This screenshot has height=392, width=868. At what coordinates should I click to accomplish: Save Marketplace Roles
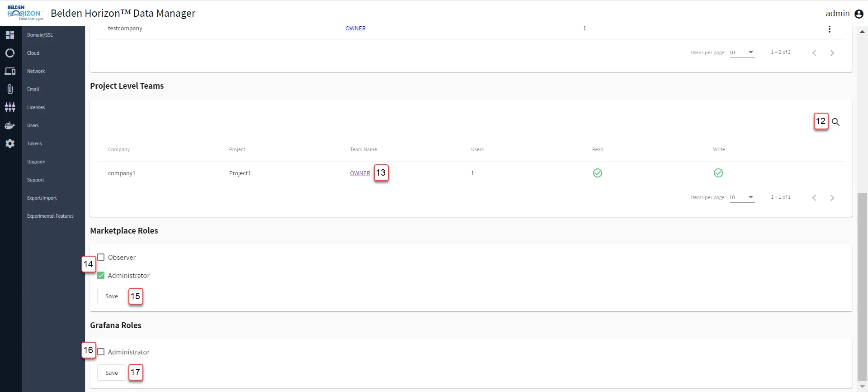click(x=112, y=296)
